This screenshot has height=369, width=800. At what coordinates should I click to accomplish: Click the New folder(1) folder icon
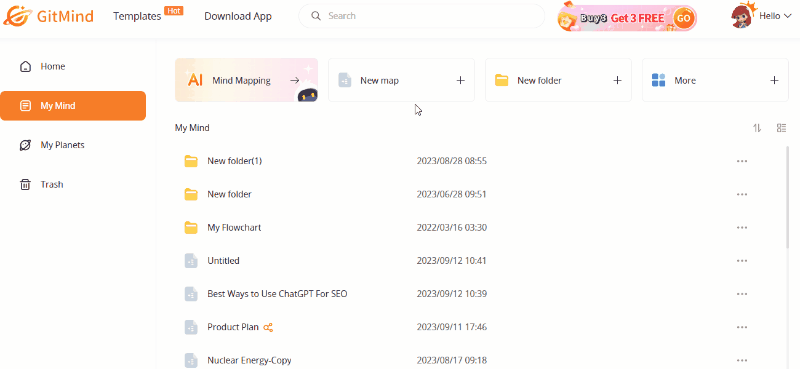click(191, 161)
